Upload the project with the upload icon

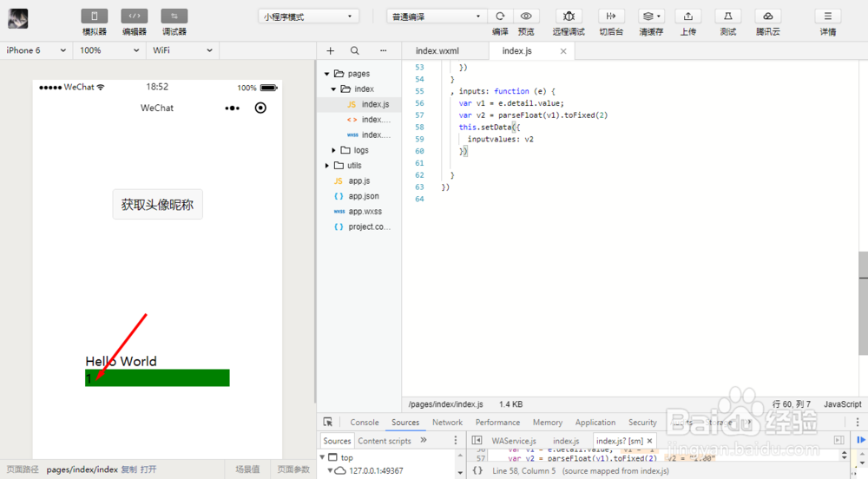(x=688, y=16)
